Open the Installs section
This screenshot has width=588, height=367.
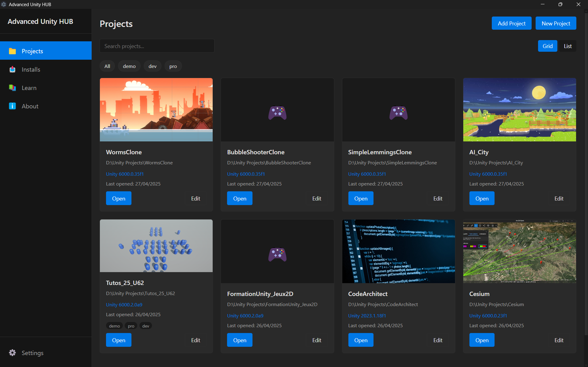click(46, 69)
